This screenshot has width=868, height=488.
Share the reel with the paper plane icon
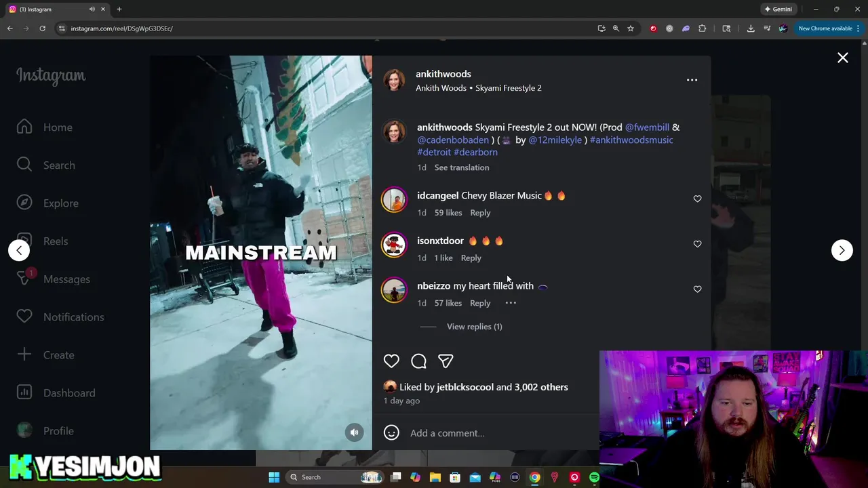coord(446,361)
